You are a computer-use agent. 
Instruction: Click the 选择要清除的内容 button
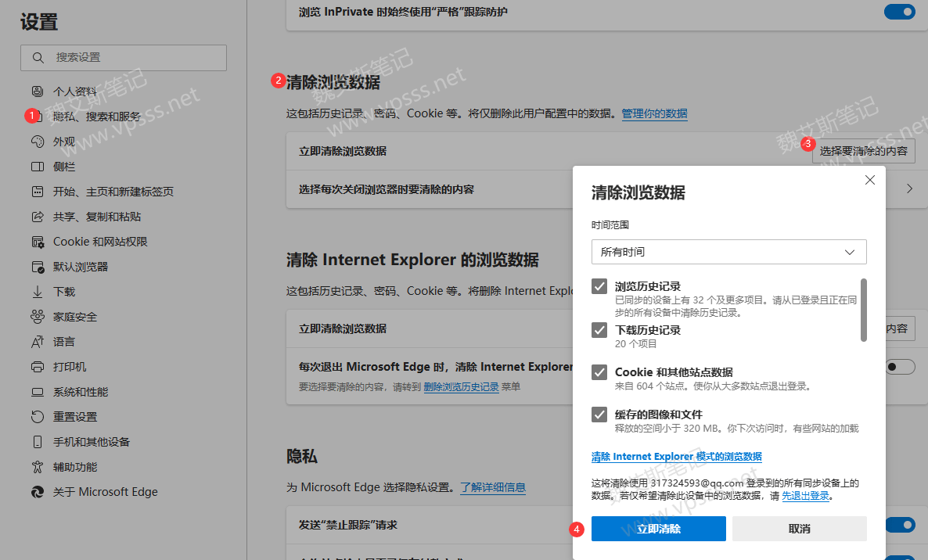click(x=864, y=151)
